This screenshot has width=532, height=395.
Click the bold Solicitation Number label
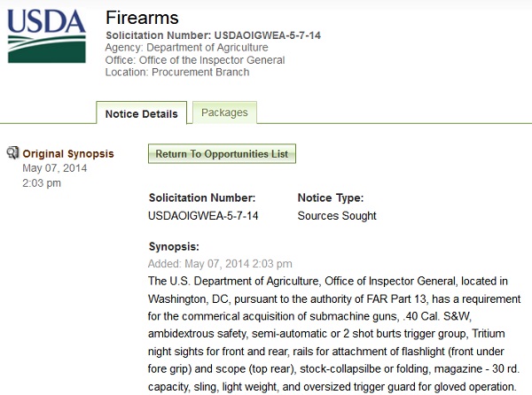pyautogui.click(x=202, y=198)
